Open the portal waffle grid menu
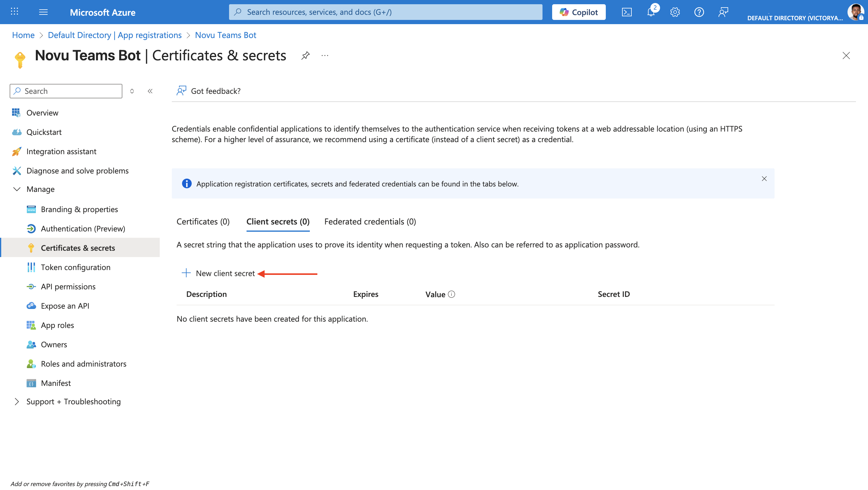This screenshot has width=868, height=490. pyautogui.click(x=14, y=12)
